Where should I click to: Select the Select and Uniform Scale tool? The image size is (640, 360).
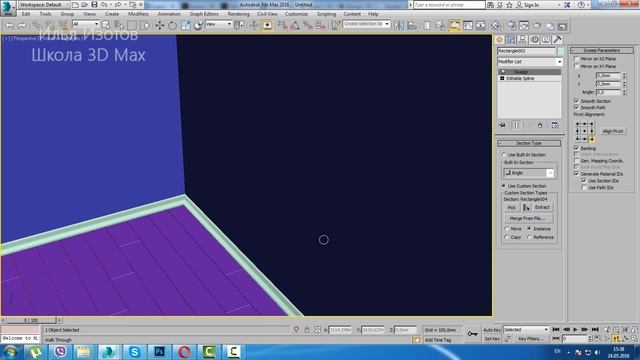[x=186, y=25]
